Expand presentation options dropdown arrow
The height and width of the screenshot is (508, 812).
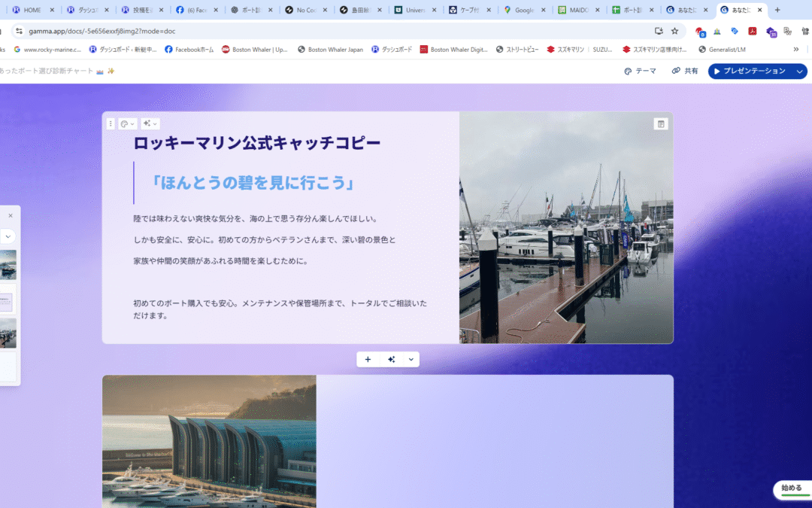point(800,71)
